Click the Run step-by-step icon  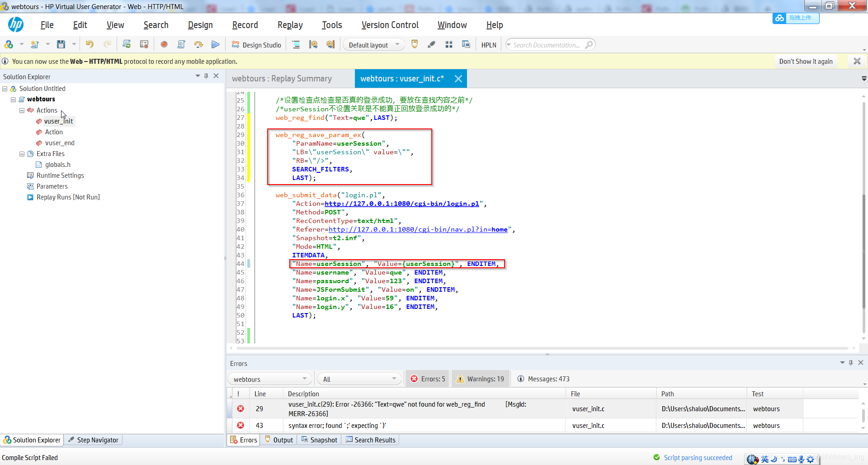pos(198,44)
